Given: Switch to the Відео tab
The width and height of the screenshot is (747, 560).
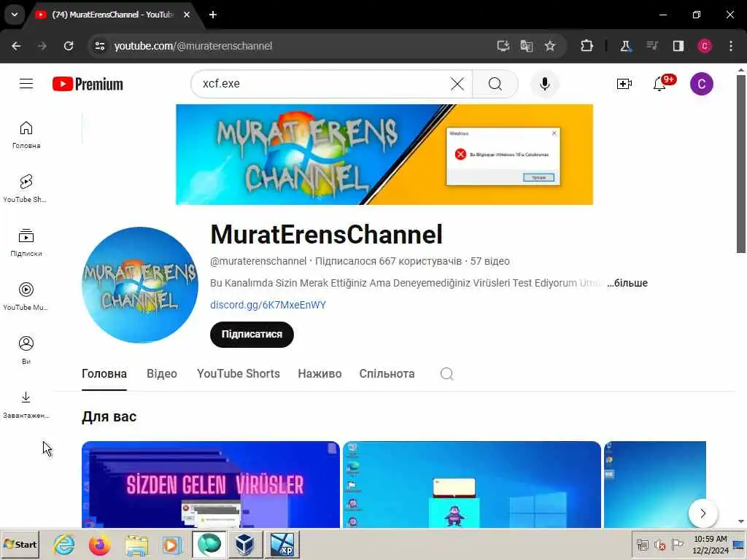Looking at the screenshot, I should [x=162, y=374].
